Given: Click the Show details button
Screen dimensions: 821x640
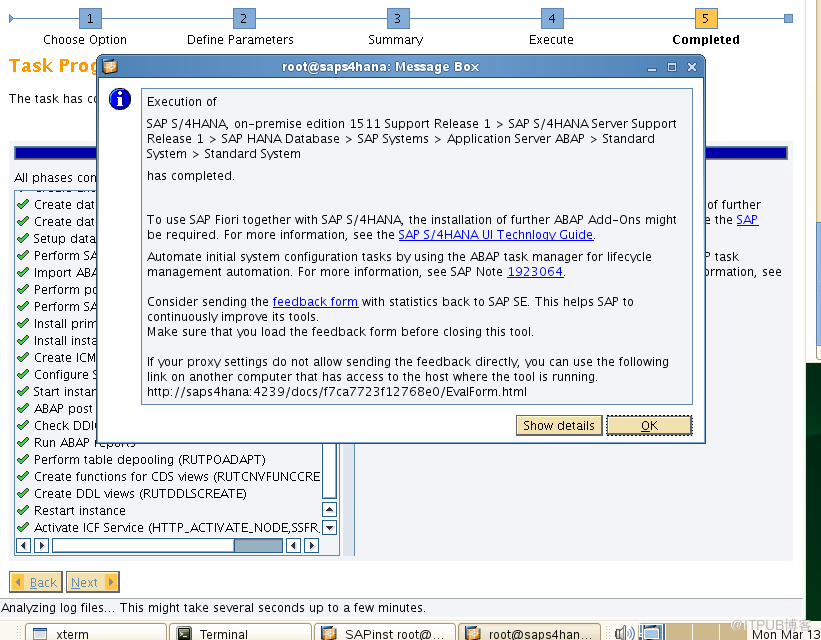Looking at the screenshot, I should tap(559, 425).
